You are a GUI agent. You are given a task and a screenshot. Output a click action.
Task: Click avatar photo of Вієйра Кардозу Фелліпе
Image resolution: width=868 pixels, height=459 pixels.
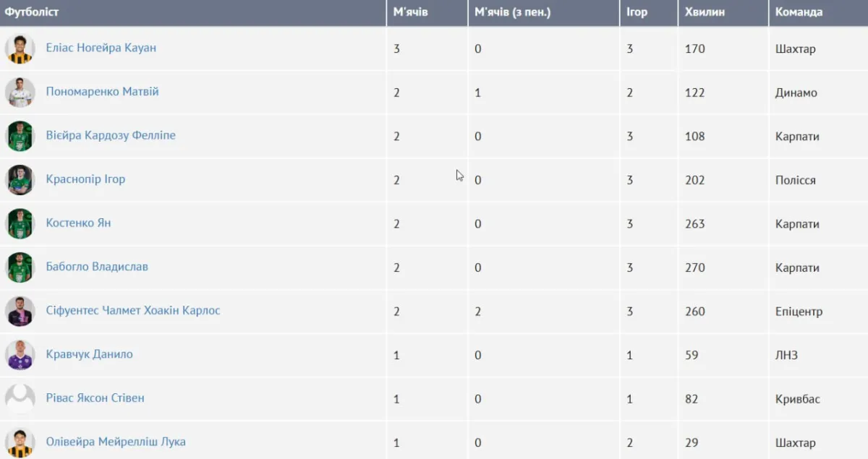tap(20, 136)
